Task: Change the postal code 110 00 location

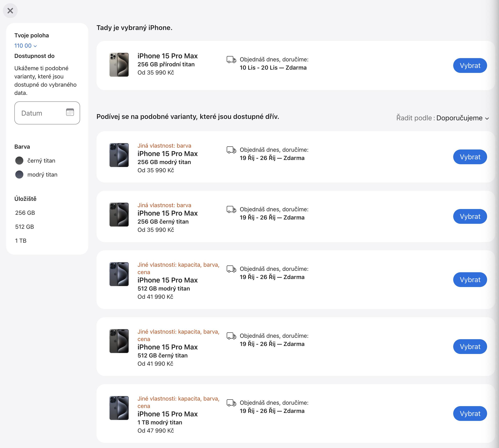Action: point(25,46)
